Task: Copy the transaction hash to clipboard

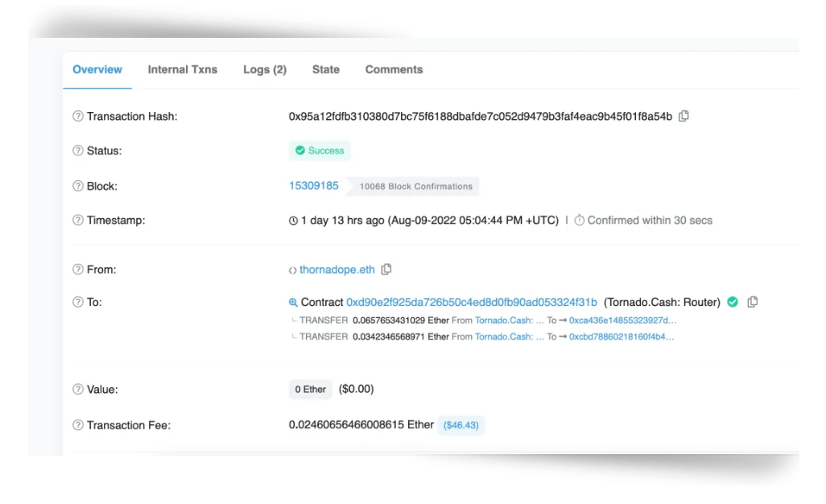Action: coord(684,116)
